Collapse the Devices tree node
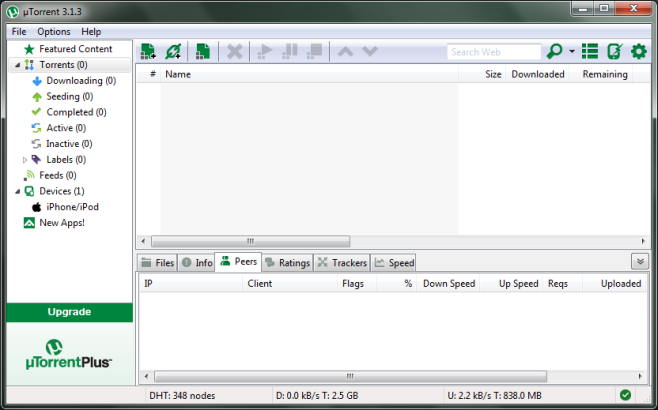 tap(17, 191)
